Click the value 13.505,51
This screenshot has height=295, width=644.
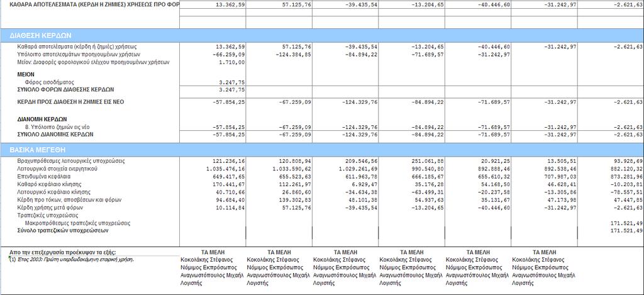click(562, 161)
